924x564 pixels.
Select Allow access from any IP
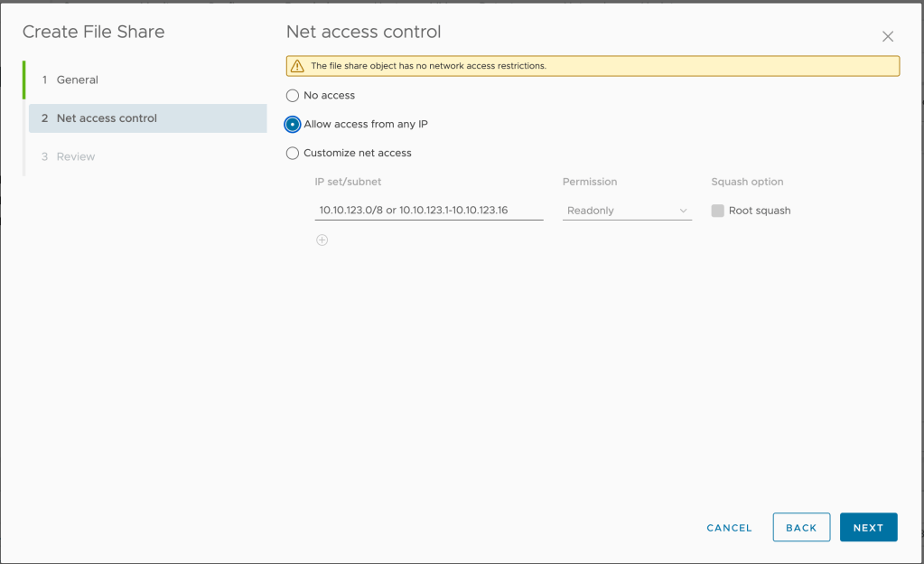coord(293,125)
